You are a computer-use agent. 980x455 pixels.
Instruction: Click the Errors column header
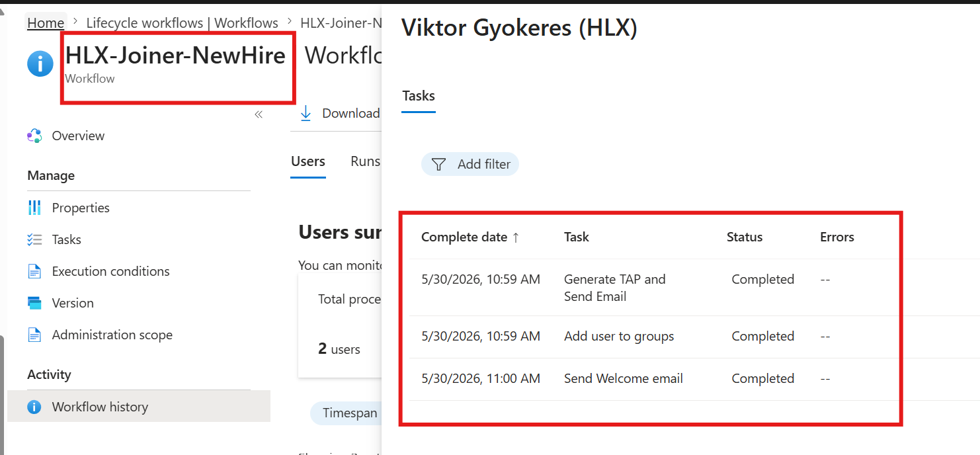tap(837, 237)
